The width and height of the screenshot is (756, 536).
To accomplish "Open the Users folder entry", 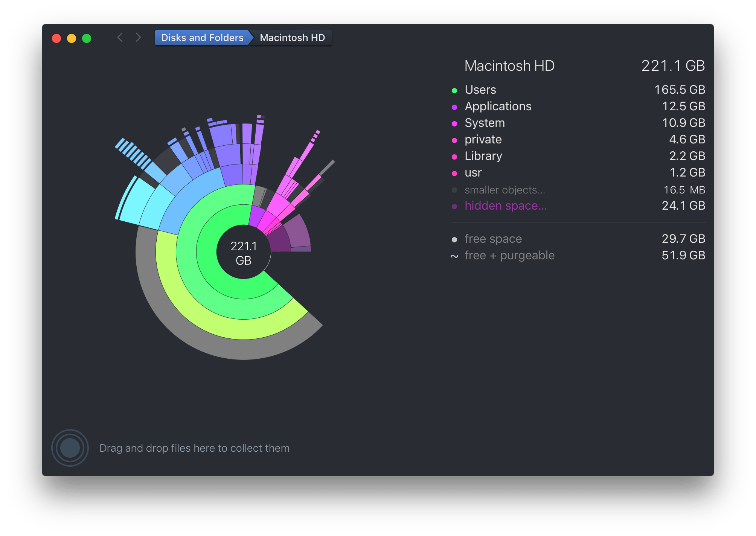I will click(480, 90).
